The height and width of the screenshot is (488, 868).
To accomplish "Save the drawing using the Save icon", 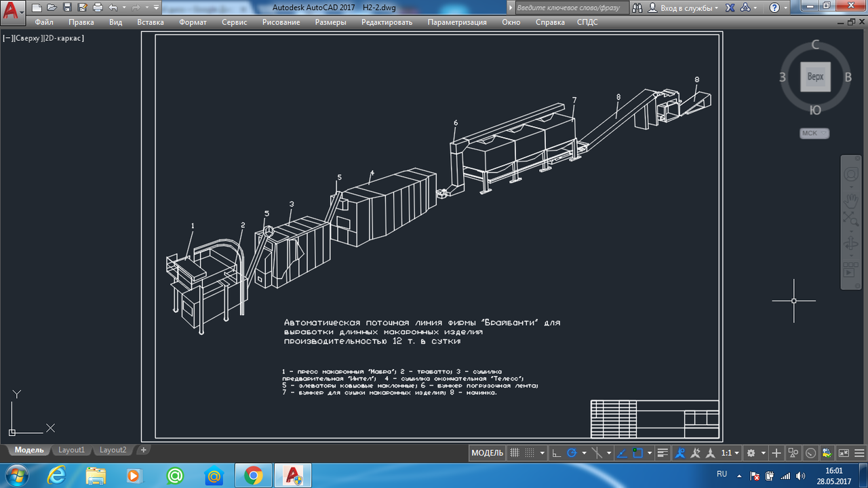I will tap(66, 7).
